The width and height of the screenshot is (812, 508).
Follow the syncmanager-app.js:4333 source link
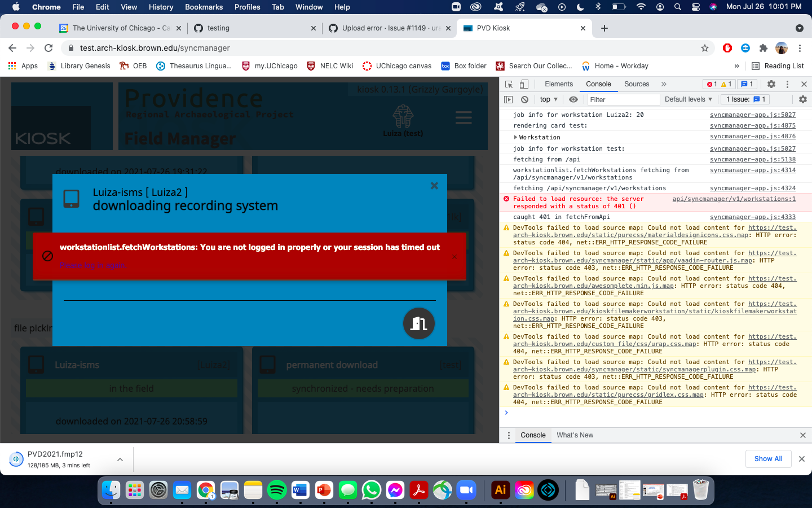click(752, 217)
